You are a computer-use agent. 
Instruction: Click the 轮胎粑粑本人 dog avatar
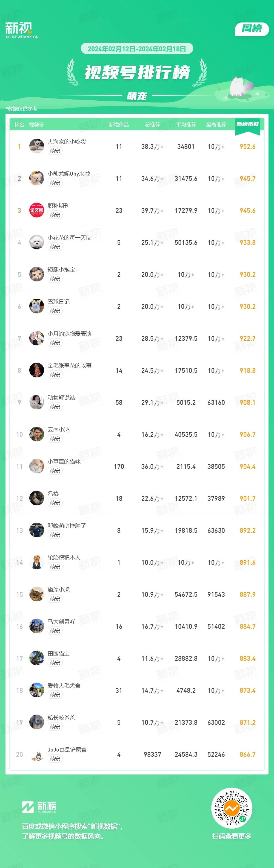(36, 562)
